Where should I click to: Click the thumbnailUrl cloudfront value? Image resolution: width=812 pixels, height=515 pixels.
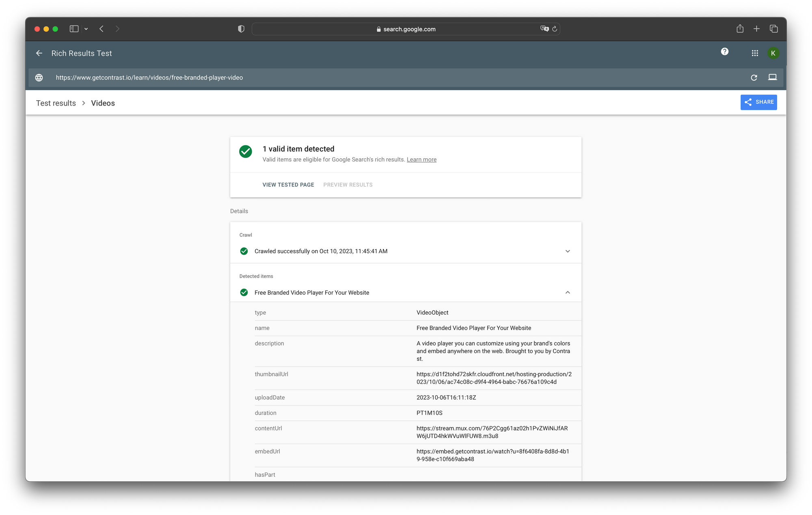494,378
